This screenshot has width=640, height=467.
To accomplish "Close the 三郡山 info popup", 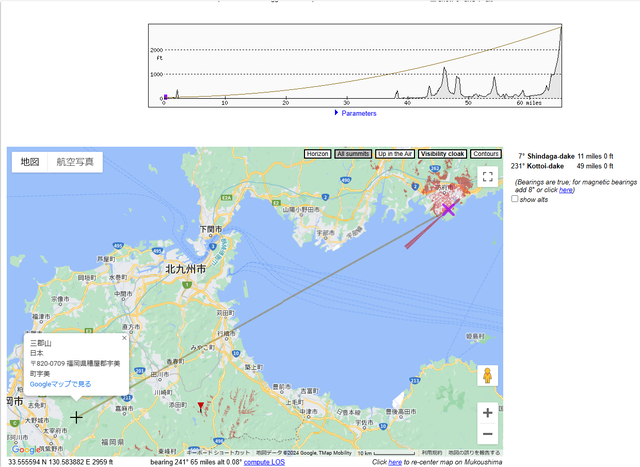I will 124,338.
